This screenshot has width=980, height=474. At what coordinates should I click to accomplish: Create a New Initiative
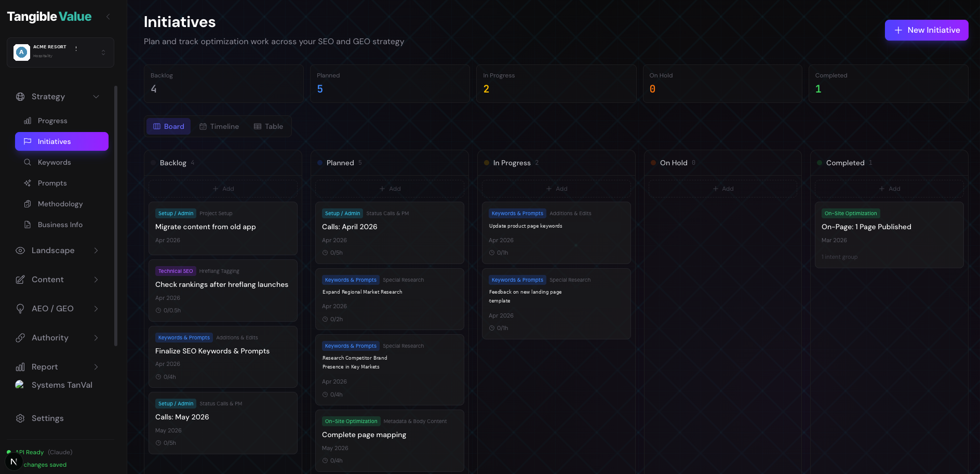point(927,30)
